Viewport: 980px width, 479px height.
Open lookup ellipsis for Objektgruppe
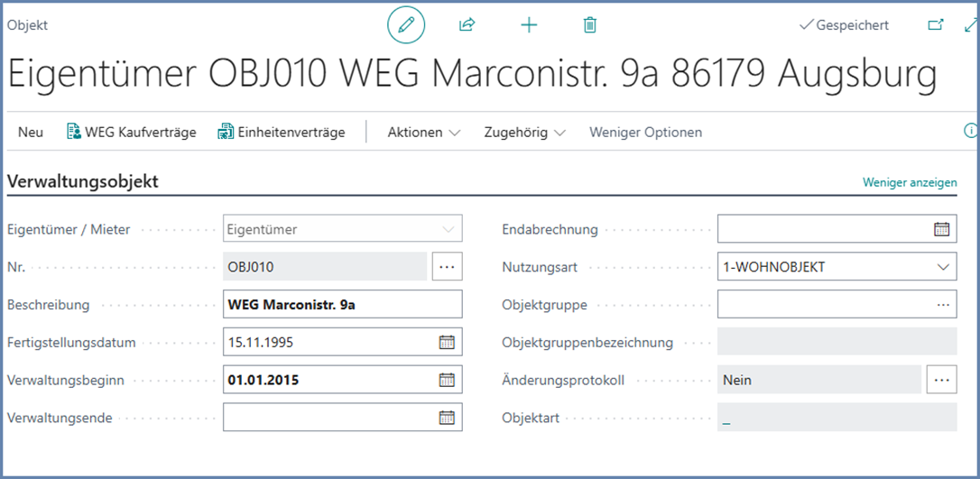943,305
